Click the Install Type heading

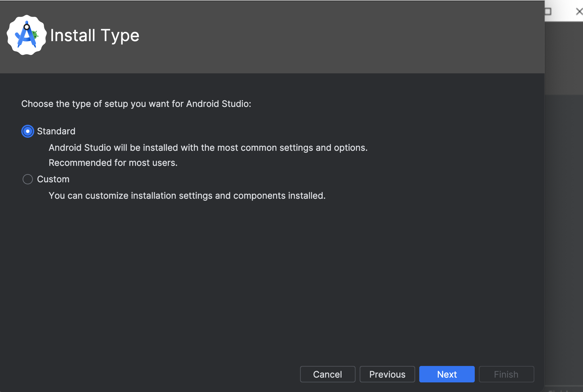(x=95, y=35)
